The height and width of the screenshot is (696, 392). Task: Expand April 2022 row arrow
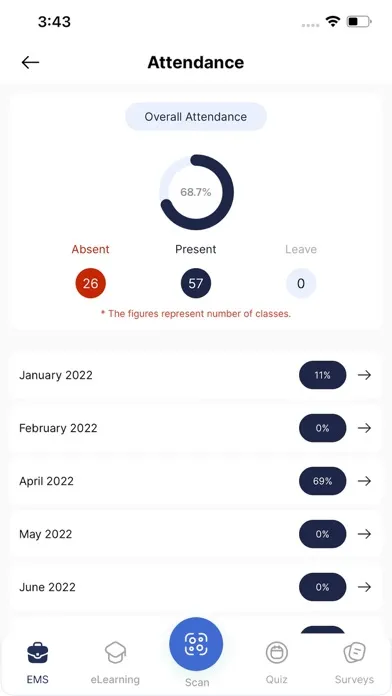click(364, 481)
